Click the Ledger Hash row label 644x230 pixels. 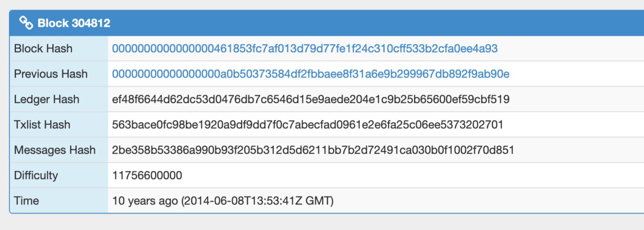(x=47, y=99)
